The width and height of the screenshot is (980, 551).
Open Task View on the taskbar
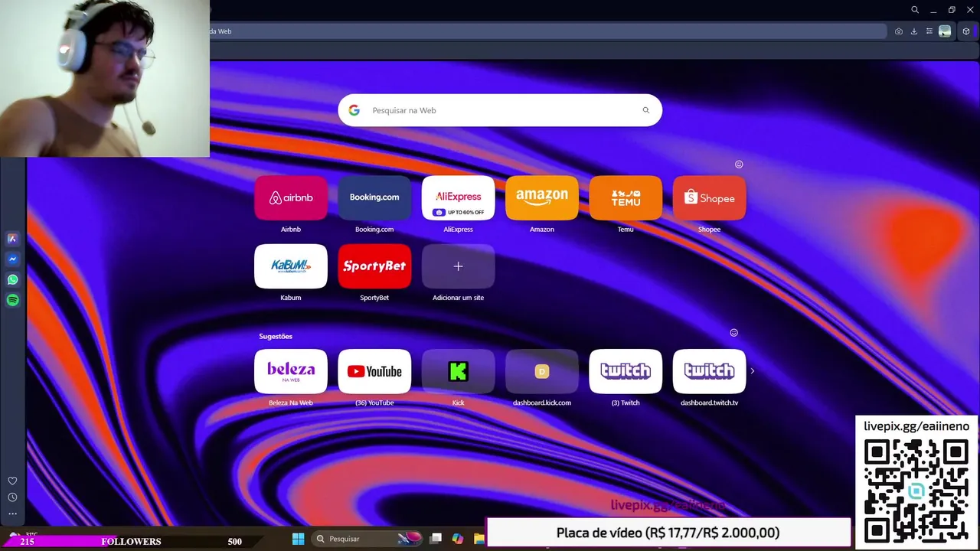click(436, 539)
